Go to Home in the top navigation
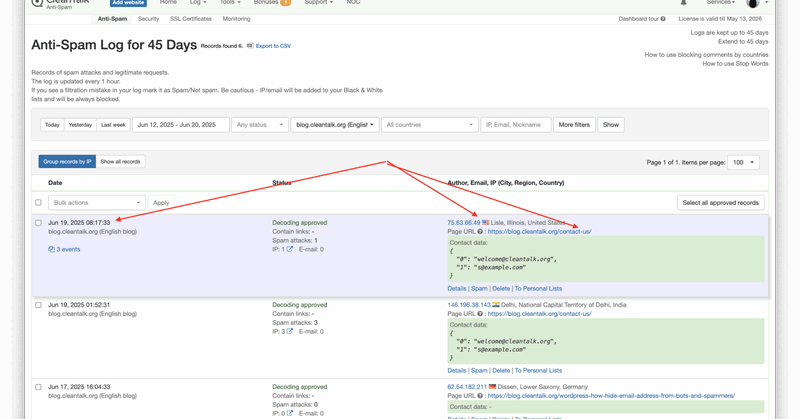 click(168, 3)
